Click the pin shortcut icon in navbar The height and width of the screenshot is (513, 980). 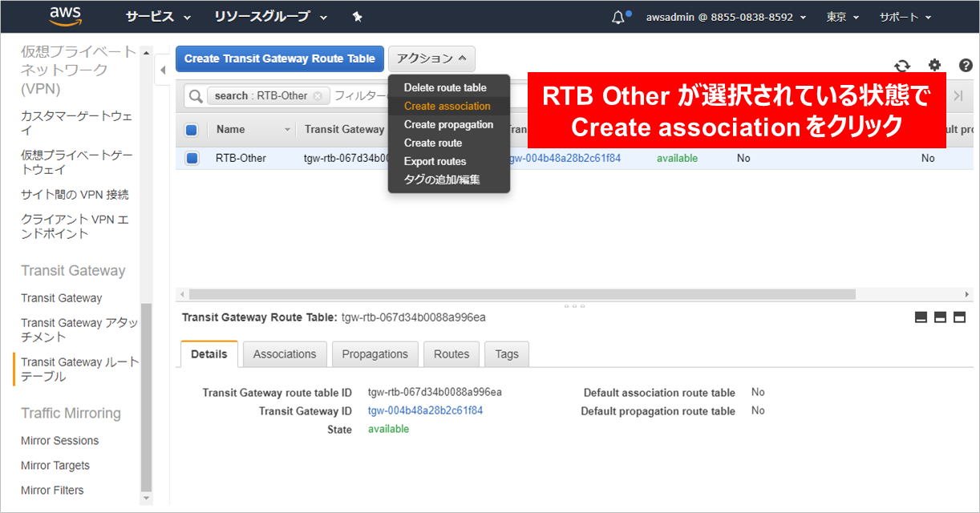point(358,17)
